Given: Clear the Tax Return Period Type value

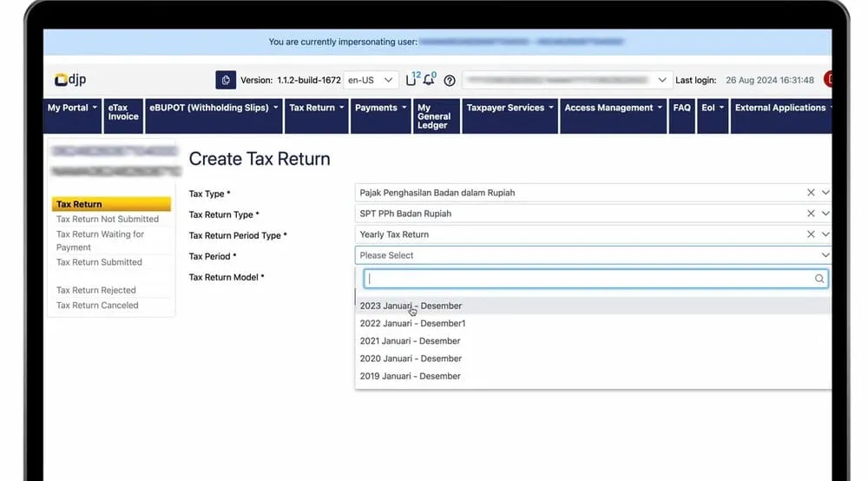Looking at the screenshot, I should point(811,234).
